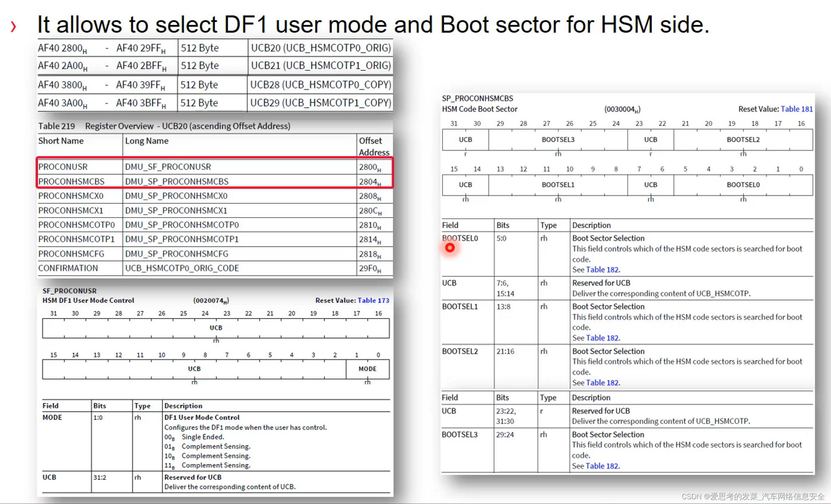Click the slide title about DF1 user mode
Image resolution: width=831 pixels, height=504 pixels.
(x=373, y=25)
